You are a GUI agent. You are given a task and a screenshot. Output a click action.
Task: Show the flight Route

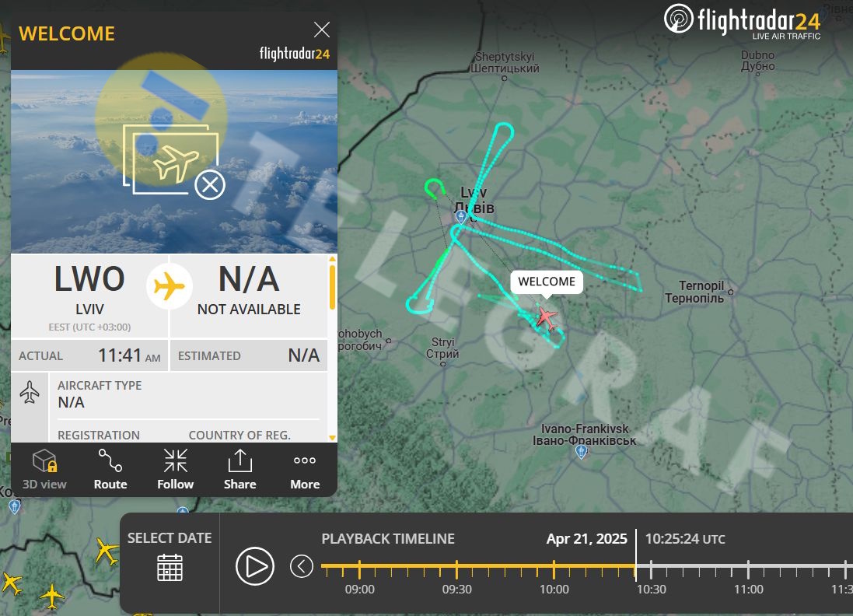tap(110, 469)
